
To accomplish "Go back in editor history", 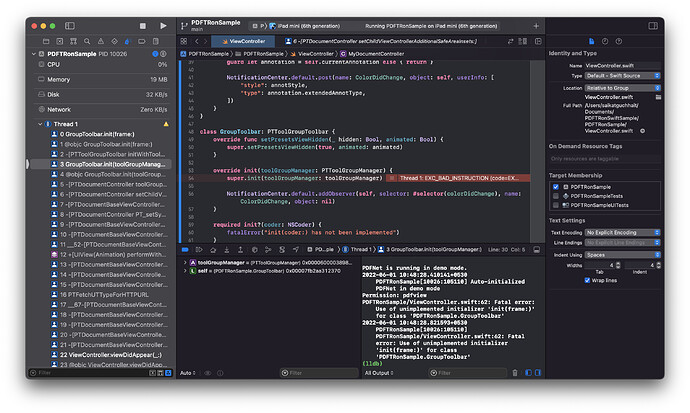I will 197,41.
